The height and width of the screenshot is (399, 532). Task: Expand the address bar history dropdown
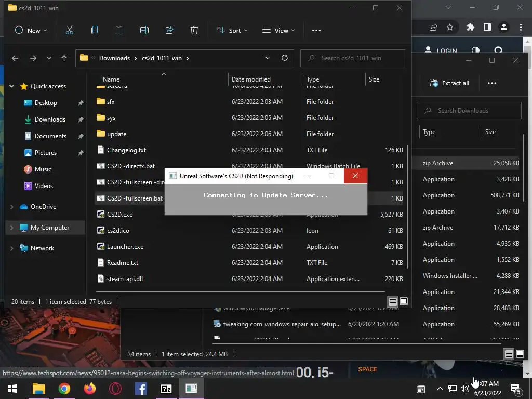click(x=268, y=58)
